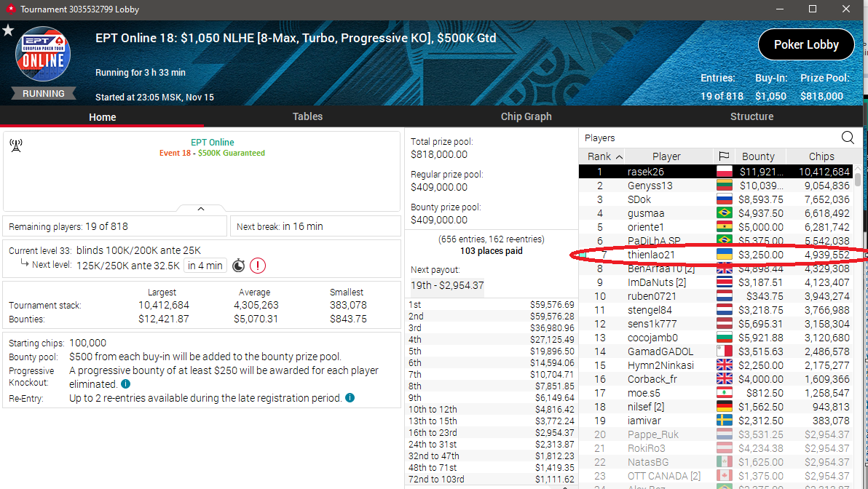Select player row gusmaa

pyautogui.click(x=716, y=213)
